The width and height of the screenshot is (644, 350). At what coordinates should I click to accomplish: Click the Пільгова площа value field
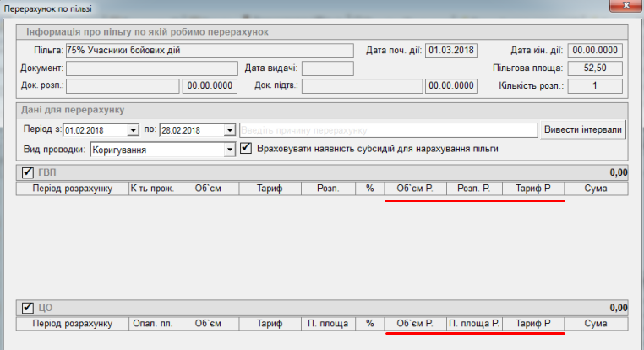pos(595,68)
